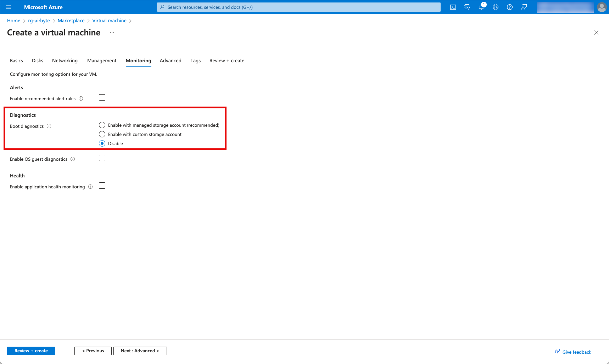
Task: Show info tooltip for Boot diagnostics
Action: pyautogui.click(x=49, y=126)
